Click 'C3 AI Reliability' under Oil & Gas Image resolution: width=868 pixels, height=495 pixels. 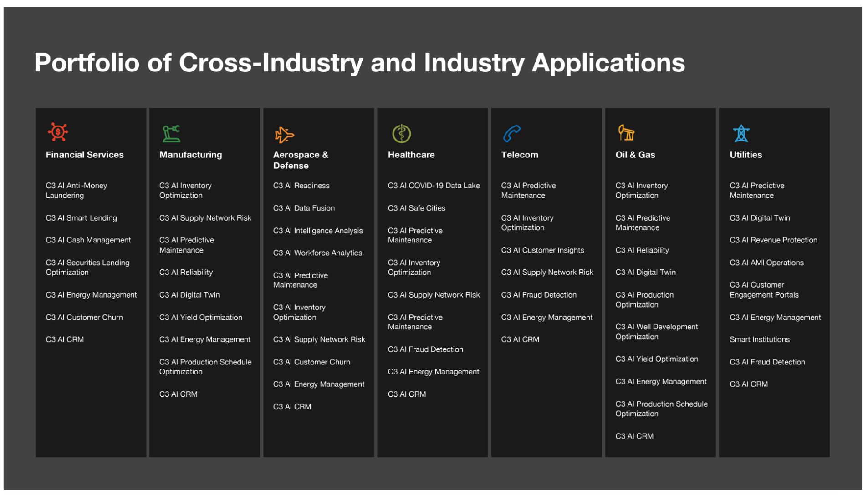pyautogui.click(x=642, y=250)
